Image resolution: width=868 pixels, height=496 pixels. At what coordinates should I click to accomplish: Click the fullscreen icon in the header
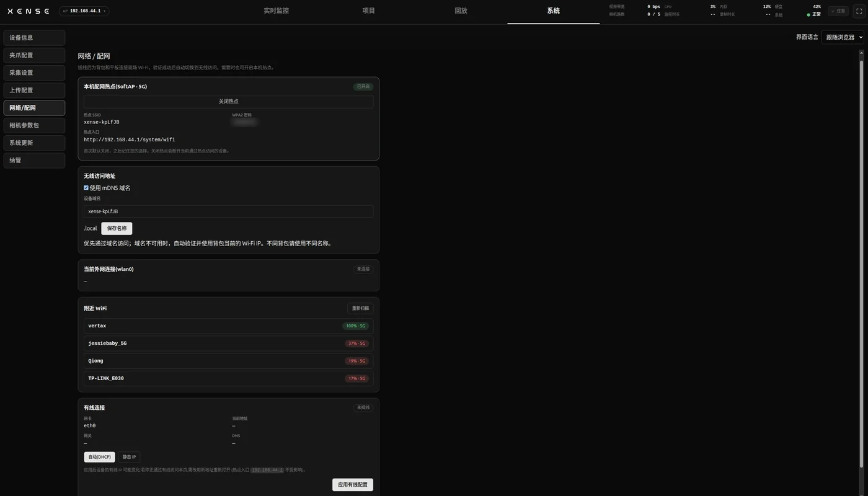pos(859,11)
